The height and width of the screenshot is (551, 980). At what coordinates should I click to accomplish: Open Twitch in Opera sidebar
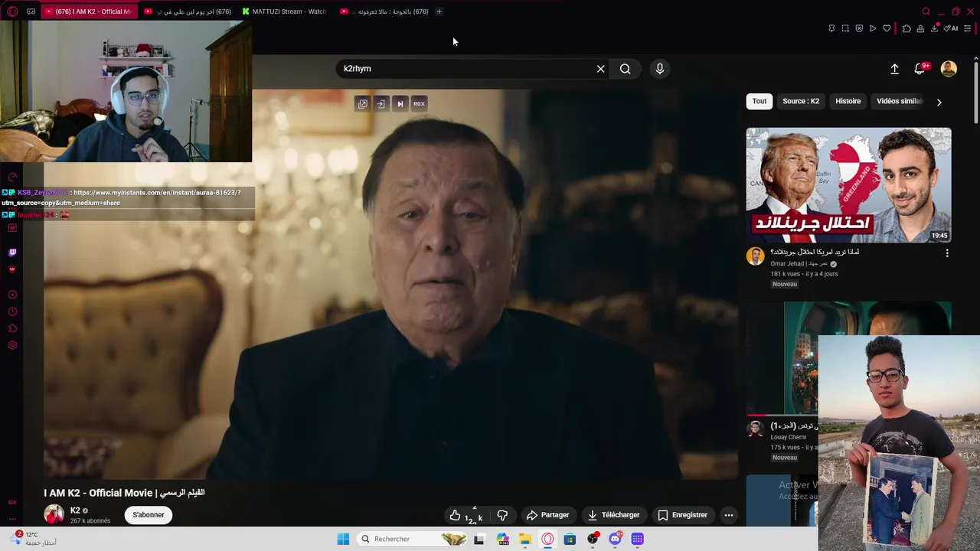[12, 253]
